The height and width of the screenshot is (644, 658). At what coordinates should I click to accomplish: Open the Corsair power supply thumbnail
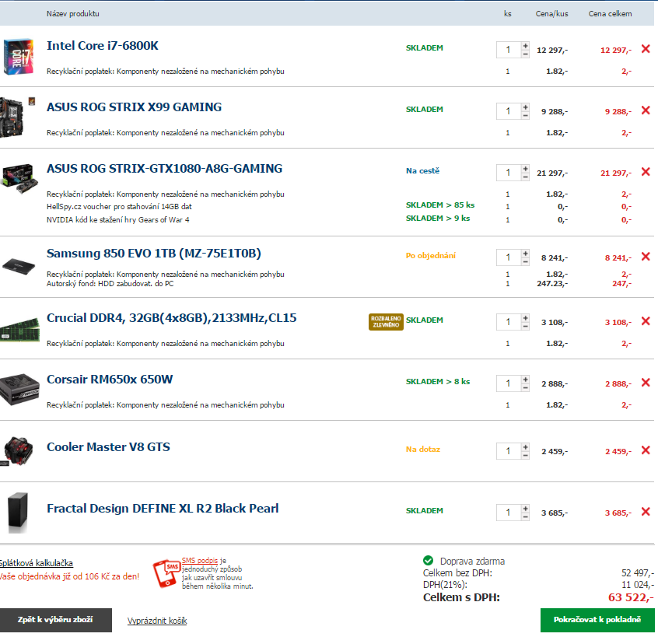(19, 390)
